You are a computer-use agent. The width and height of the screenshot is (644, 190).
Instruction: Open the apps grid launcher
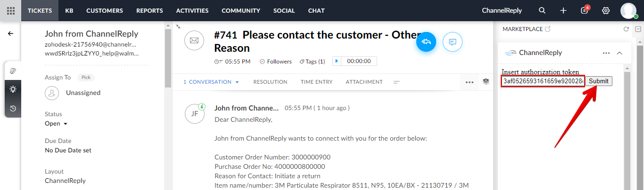(x=10, y=10)
